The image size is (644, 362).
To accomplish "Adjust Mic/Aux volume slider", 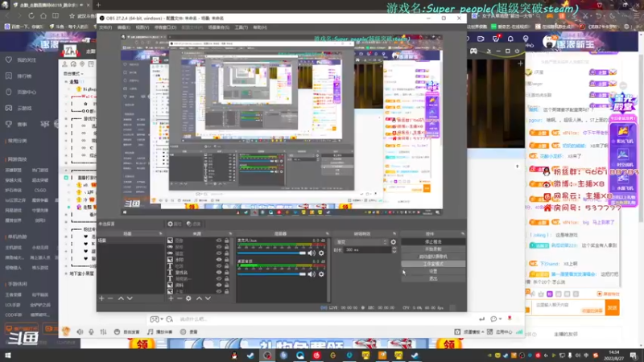I will [271, 253].
